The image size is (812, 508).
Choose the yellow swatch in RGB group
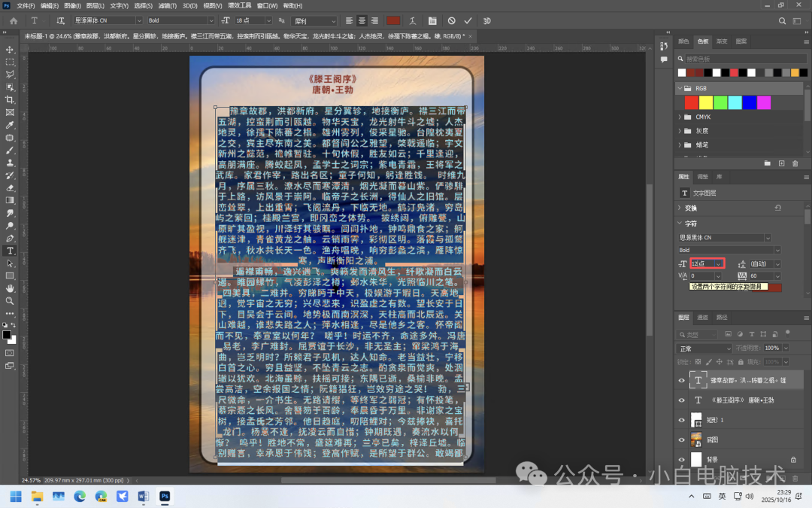pyautogui.click(x=706, y=102)
